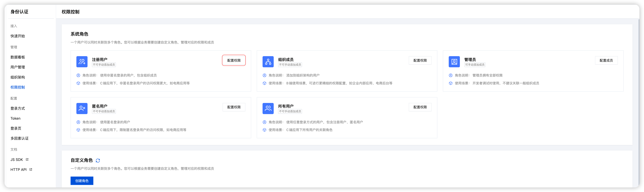Screen dimensions: 644x192
Task: Click the 组织成员 organization role icon
Action: (268, 61)
